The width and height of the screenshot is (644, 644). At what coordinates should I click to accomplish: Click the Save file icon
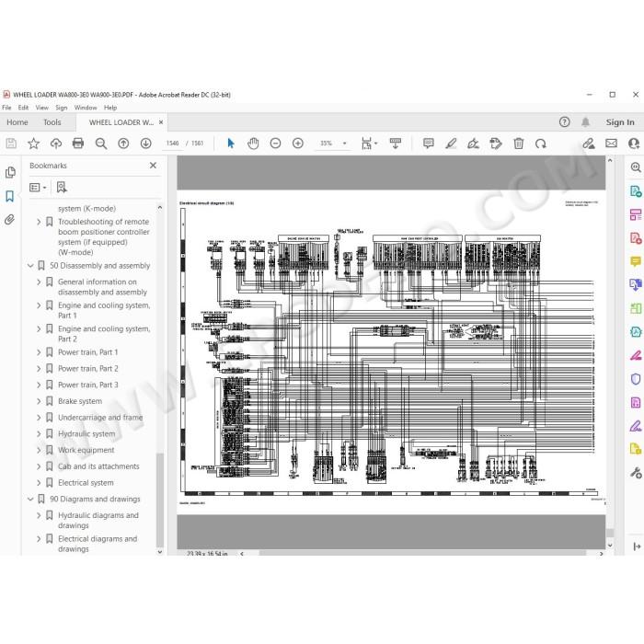click(11, 144)
